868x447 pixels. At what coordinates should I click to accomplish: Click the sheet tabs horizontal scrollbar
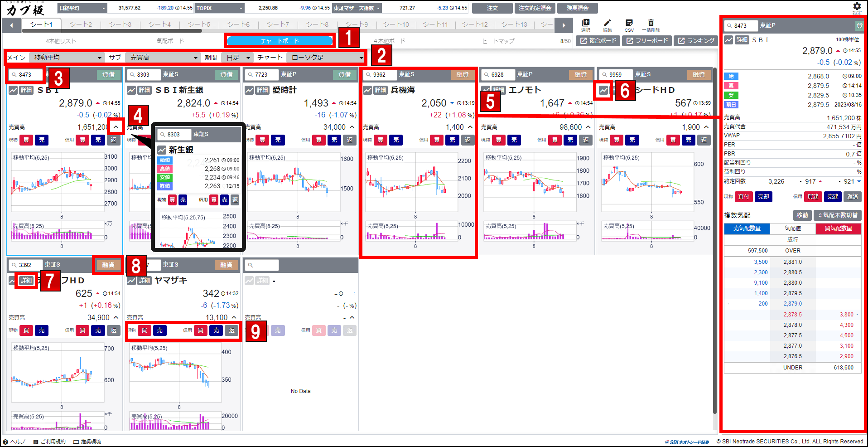tap(111, 31)
